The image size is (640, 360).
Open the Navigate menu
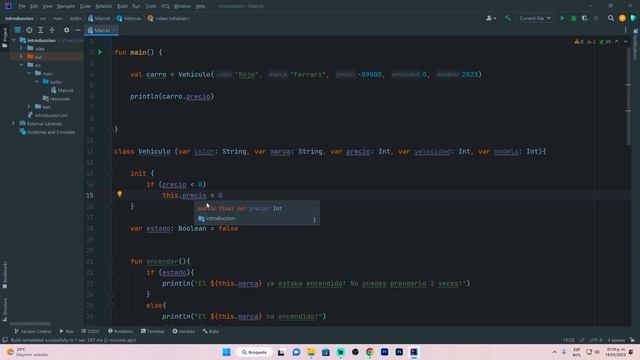66,6
